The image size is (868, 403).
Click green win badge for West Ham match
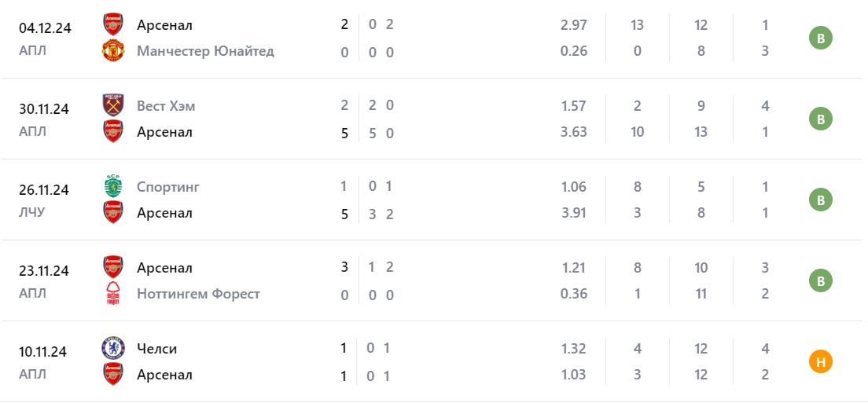pyautogui.click(x=821, y=119)
